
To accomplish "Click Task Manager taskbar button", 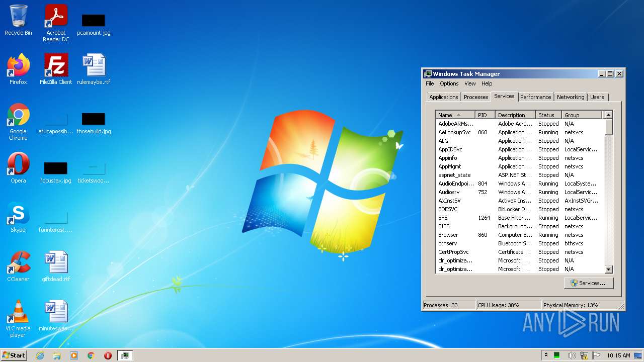I will [125, 355].
